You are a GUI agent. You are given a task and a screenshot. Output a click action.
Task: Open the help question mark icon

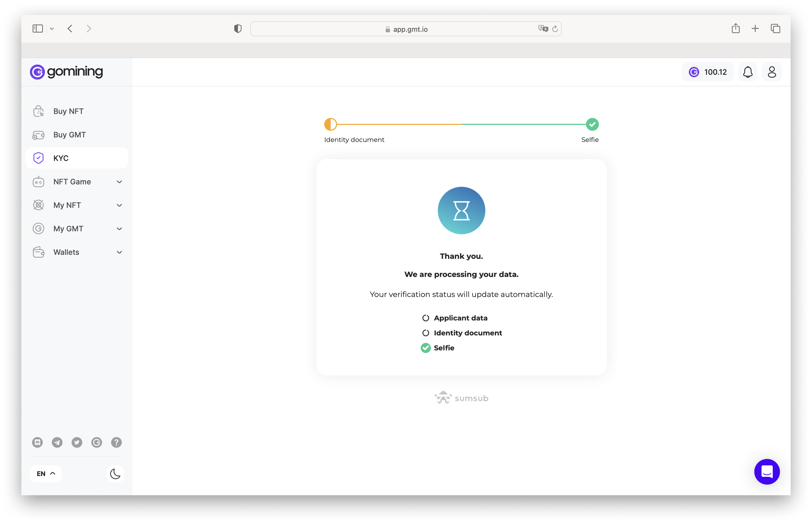(x=116, y=442)
